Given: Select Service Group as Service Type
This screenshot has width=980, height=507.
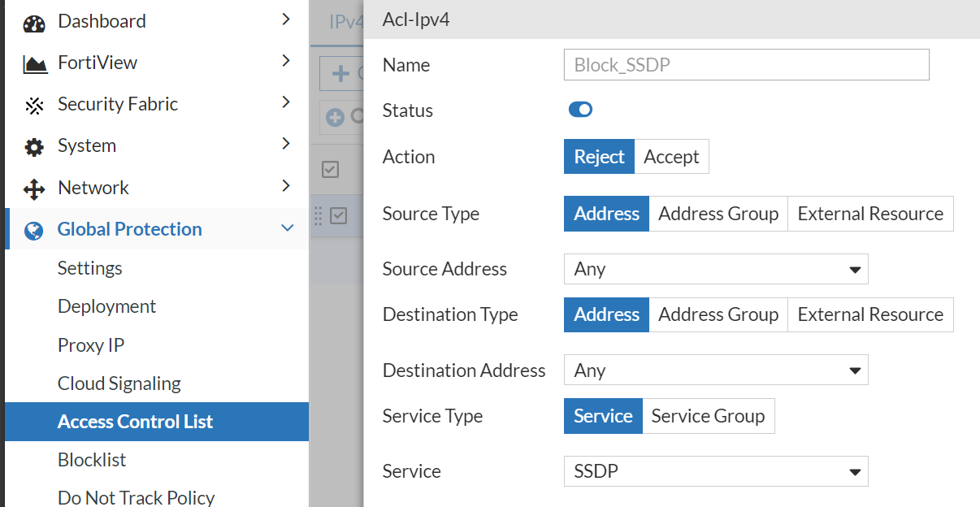Looking at the screenshot, I should click(708, 416).
